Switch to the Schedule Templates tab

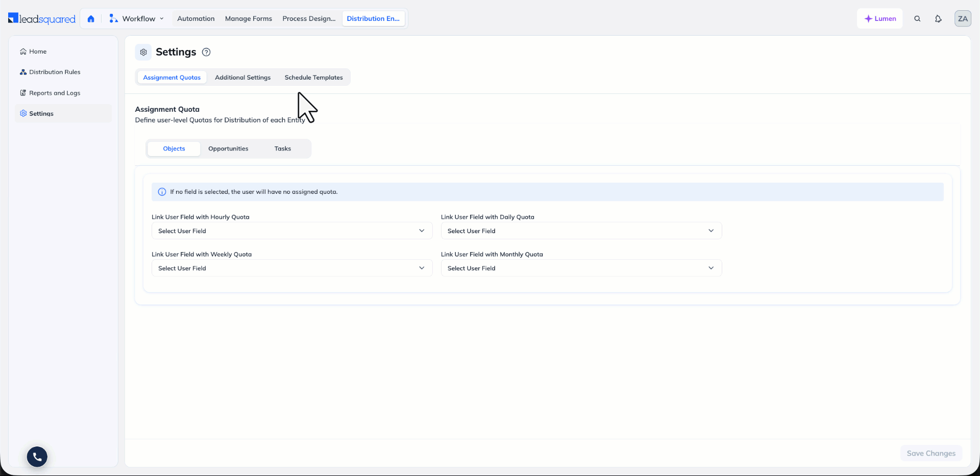(x=314, y=78)
